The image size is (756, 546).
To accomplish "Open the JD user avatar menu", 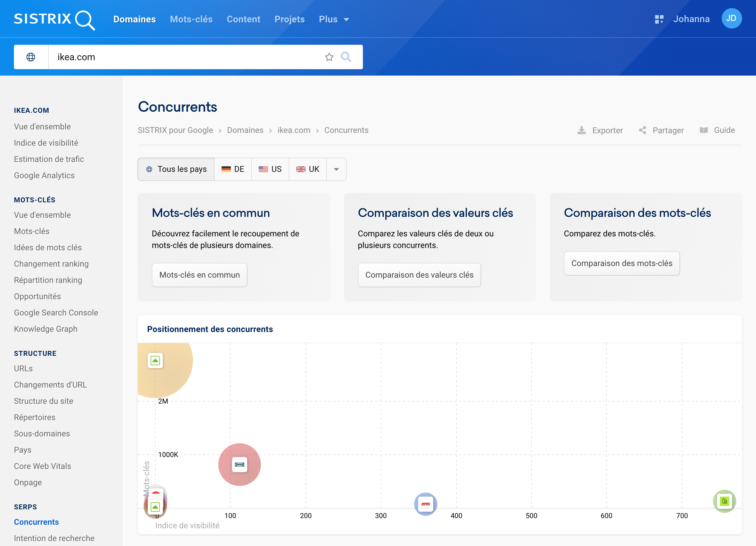I will 731,19.
